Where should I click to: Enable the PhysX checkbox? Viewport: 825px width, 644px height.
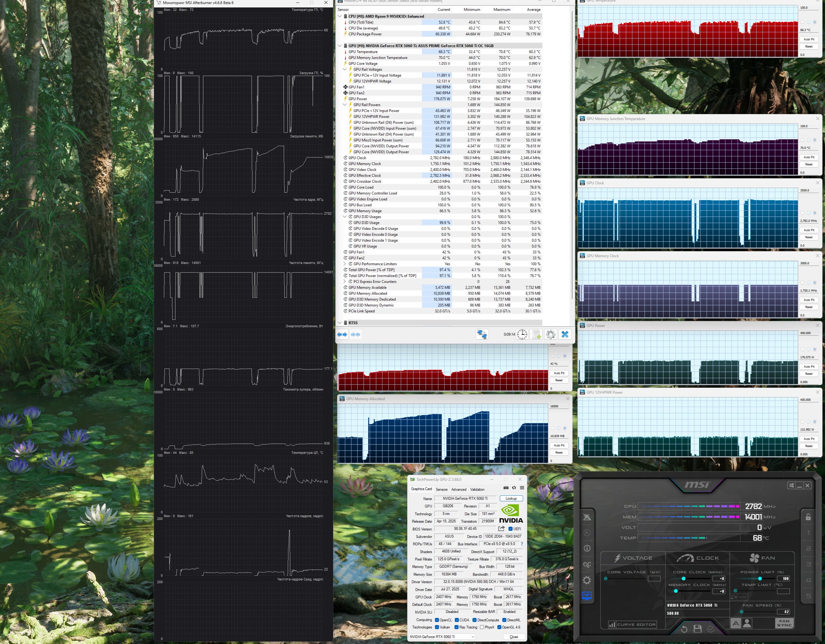click(482, 627)
